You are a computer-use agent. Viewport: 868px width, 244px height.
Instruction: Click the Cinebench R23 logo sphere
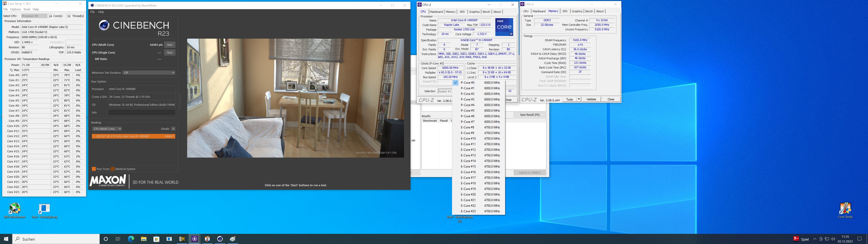[x=104, y=25]
